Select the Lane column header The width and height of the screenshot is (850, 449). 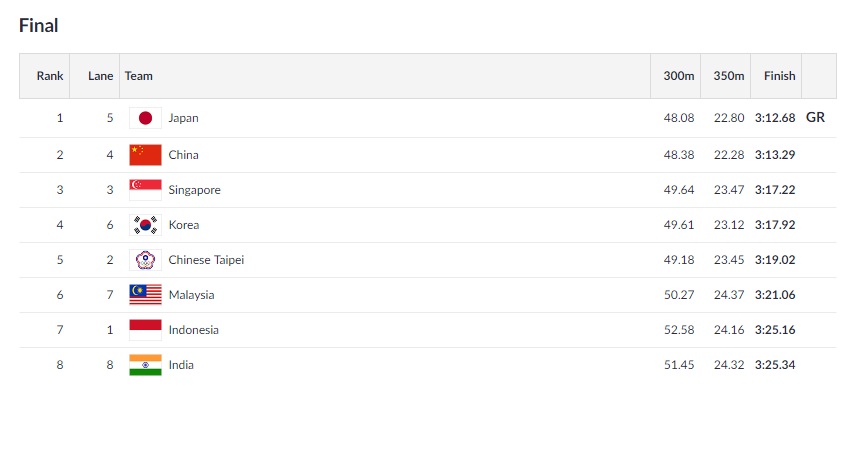point(100,76)
